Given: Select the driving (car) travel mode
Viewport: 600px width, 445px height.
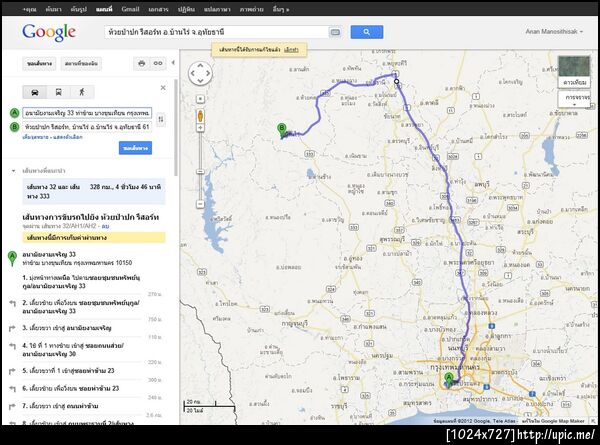Looking at the screenshot, I should (35, 92).
